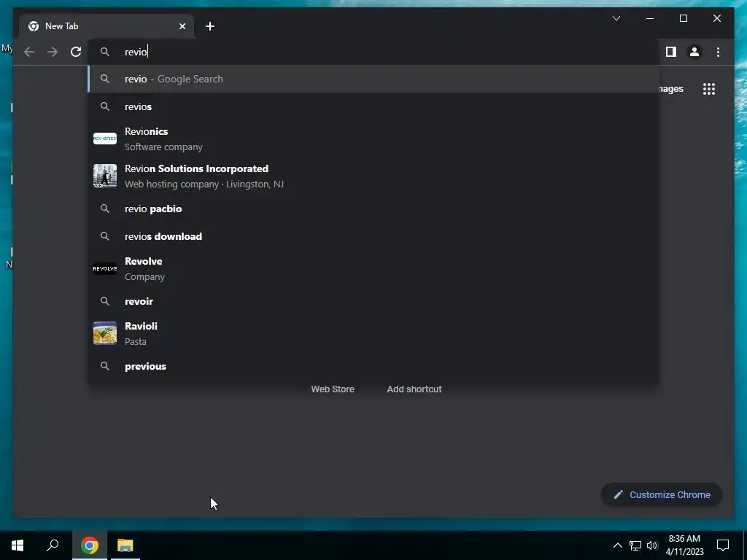Click the search icon beside 'revio - Google Search'
747x560 pixels.
pos(105,79)
